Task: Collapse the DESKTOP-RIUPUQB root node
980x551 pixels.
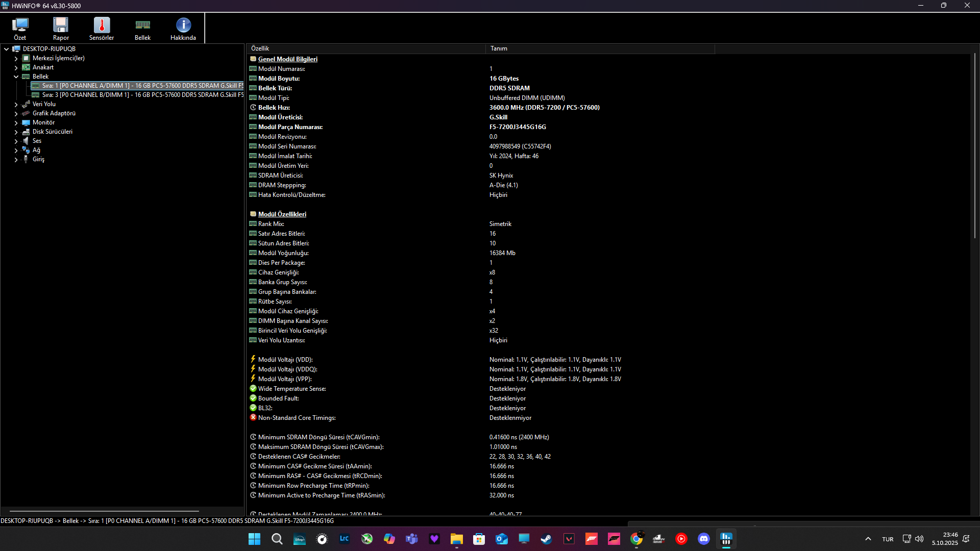Action: (7, 49)
